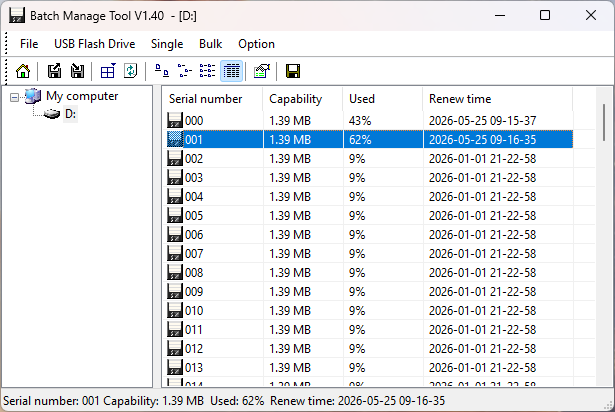Click floppy icon of row 008
The width and height of the screenshot is (615, 412).
coord(175,273)
